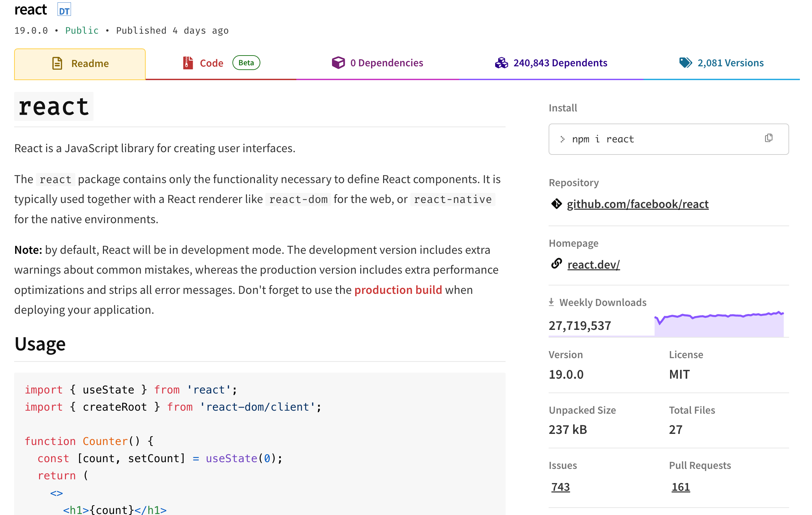Click the Readme document icon

(x=57, y=63)
